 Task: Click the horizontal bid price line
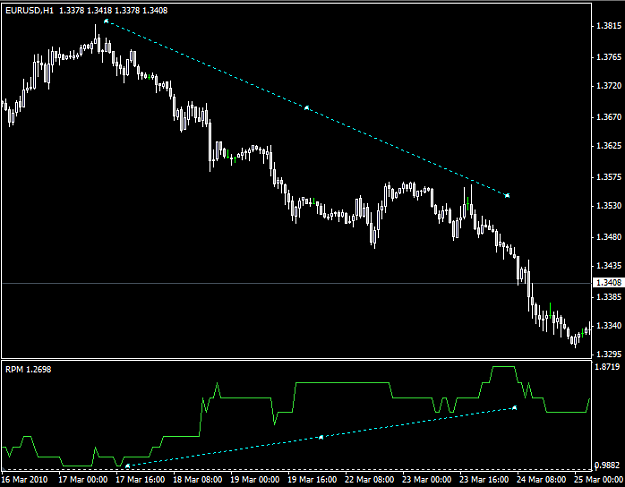coord(297,283)
